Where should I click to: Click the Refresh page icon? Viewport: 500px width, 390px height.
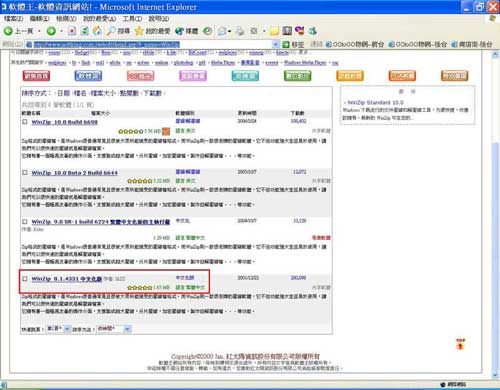tap(85, 31)
